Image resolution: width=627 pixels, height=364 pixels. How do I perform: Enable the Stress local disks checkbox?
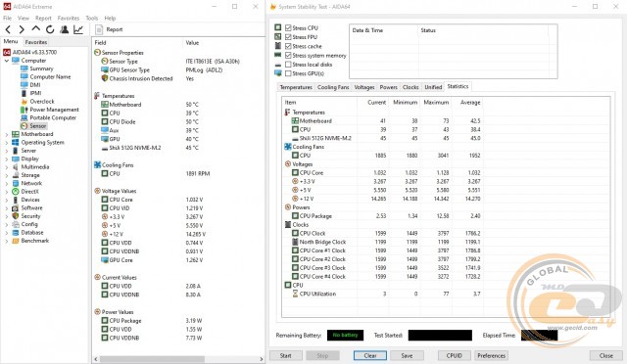288,65
